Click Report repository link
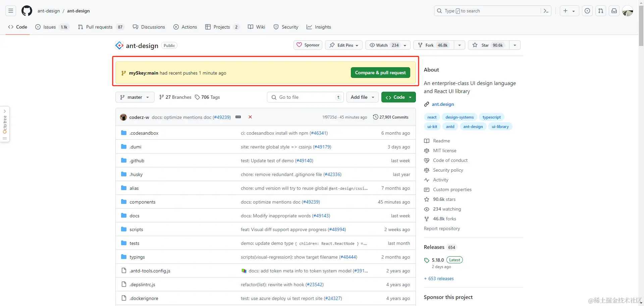The image size is (644, 306). (x=442, y=228)
